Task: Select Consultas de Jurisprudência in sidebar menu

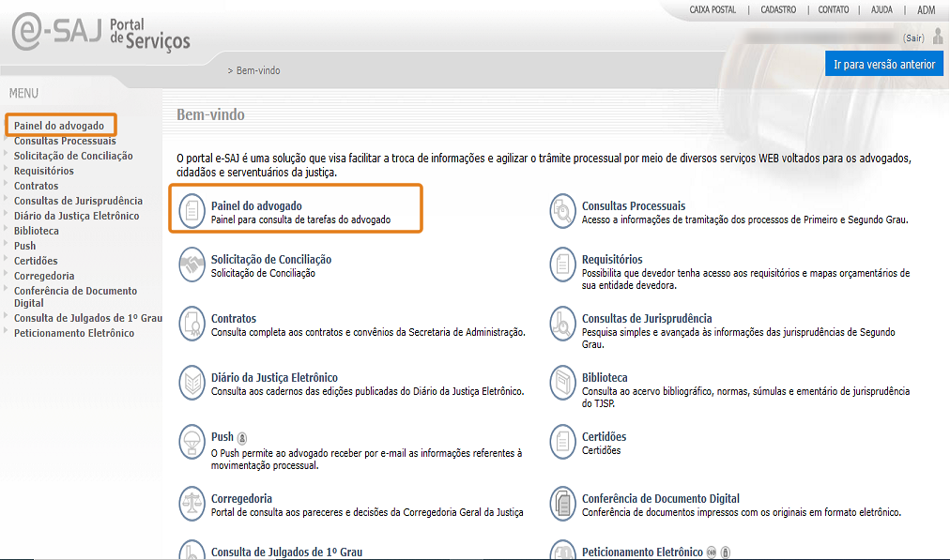Action: point(78,201)
